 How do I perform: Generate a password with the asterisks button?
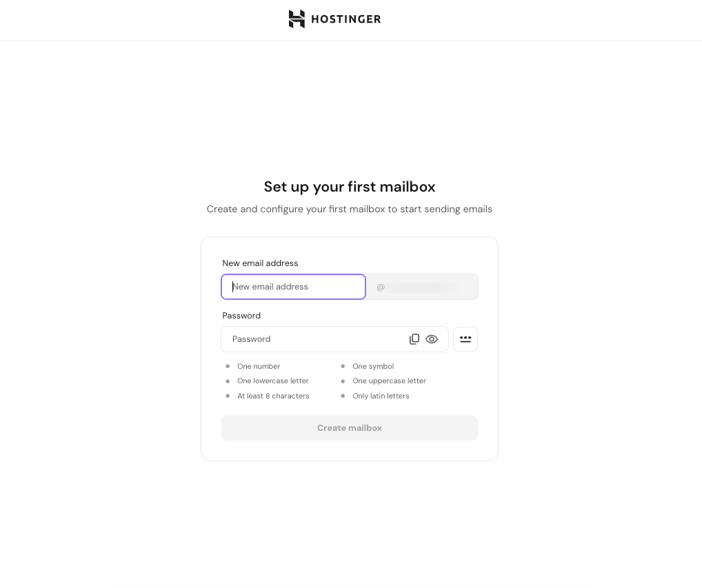pos(465,339)
